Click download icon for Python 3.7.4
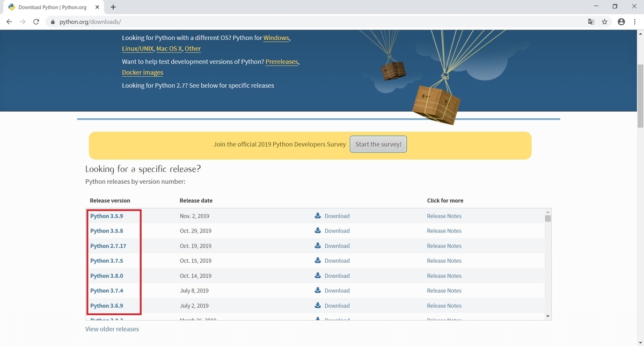Image resolution: width=644 pixels, height=346 pixels. point(318,290)
